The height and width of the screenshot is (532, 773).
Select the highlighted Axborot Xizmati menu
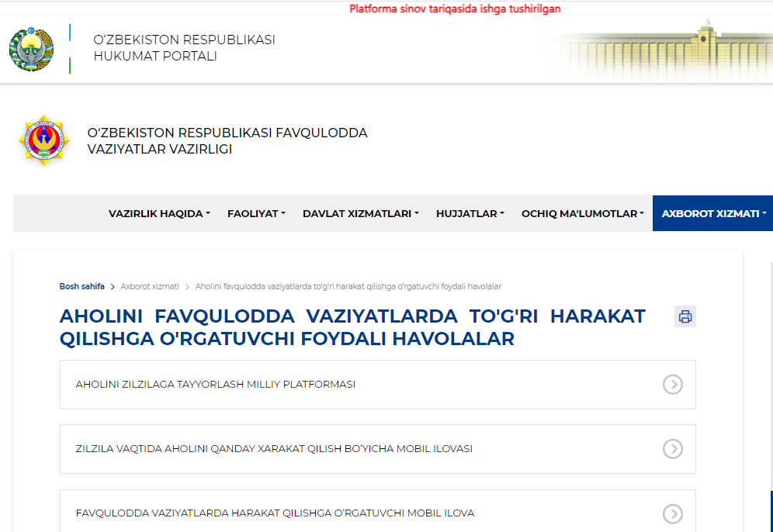pos(713,213)
